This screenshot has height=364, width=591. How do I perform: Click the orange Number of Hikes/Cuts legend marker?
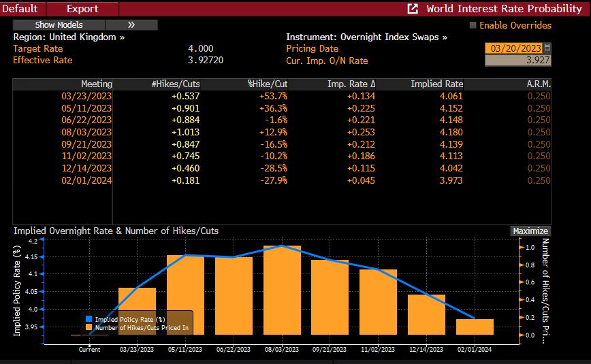pyautogui.click(x=88, y=327)
